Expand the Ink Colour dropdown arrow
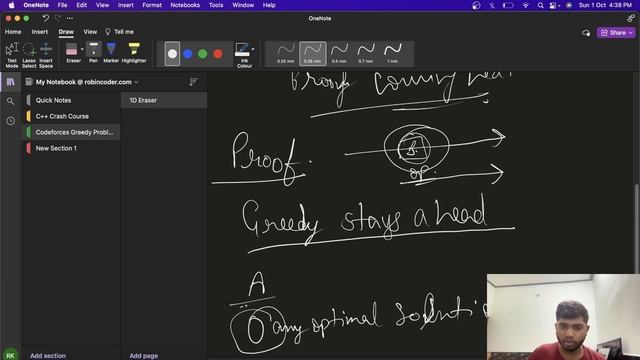640x360 pixels. click(x=253, y=49)
